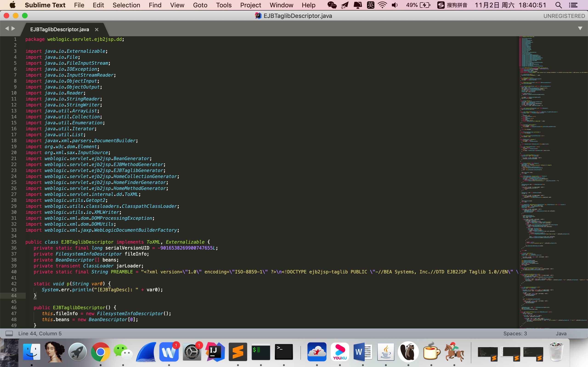Open Spotlight search magnifier icon
This screenshot has width=588, height=367.
coord(558,5)
